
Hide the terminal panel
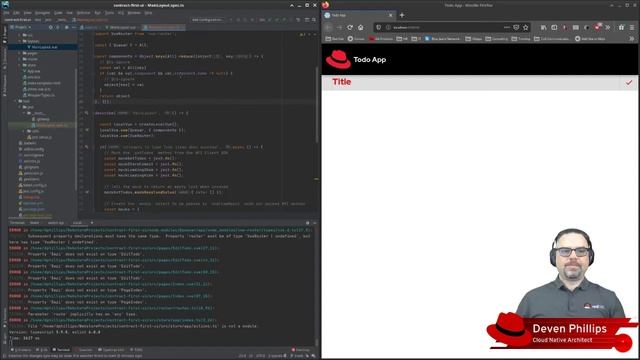pos(314,223)
